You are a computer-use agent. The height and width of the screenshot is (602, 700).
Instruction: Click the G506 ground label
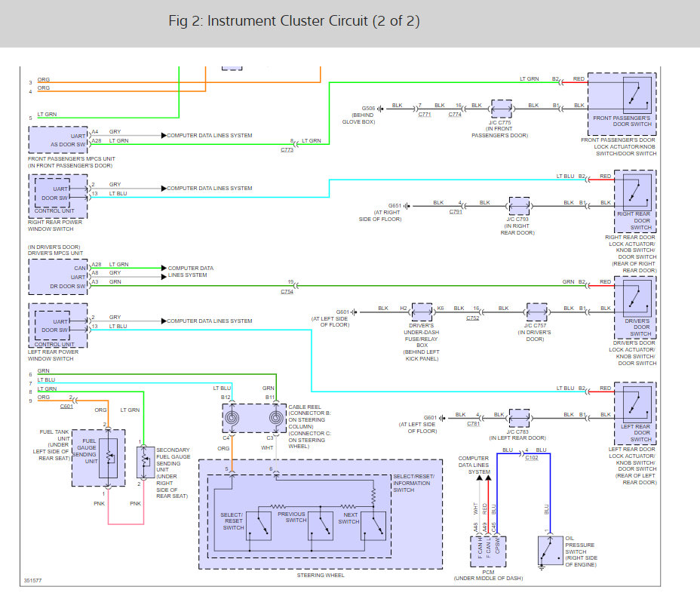click(368, 108)
